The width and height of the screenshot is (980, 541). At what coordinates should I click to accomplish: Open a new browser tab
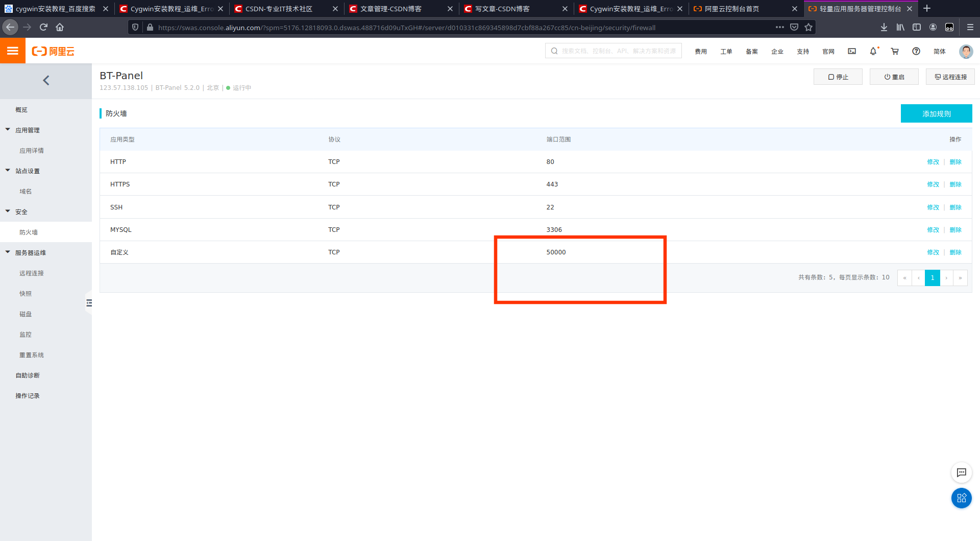[927, 9]
